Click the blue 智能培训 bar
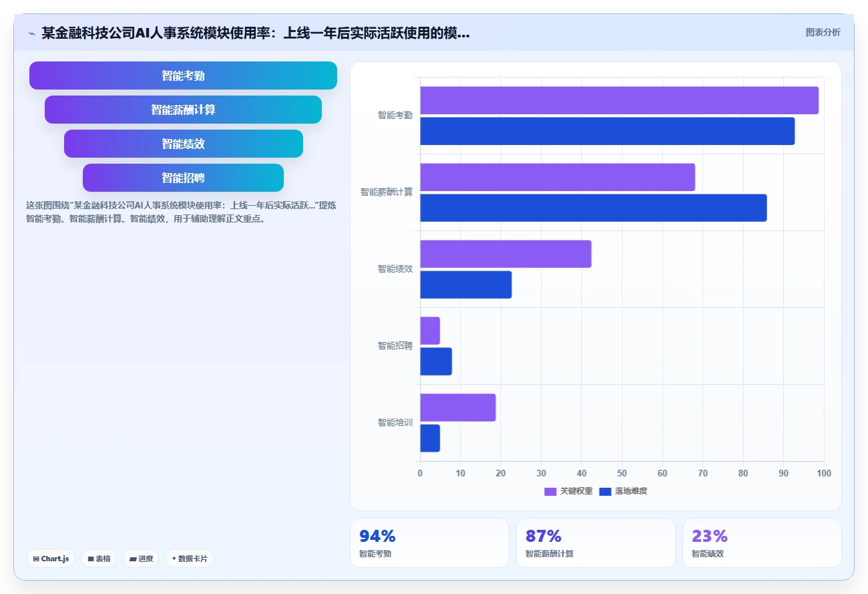This screenshot has height=594, width=868. coord(430,438)
